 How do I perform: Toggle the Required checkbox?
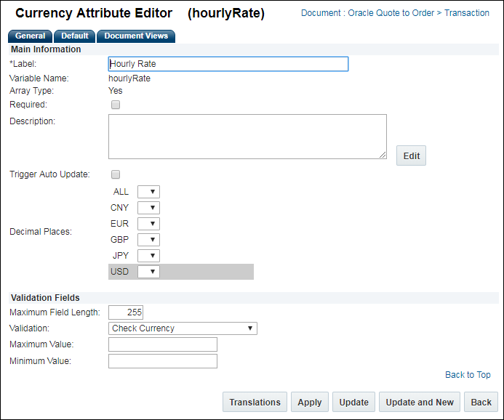116,105
